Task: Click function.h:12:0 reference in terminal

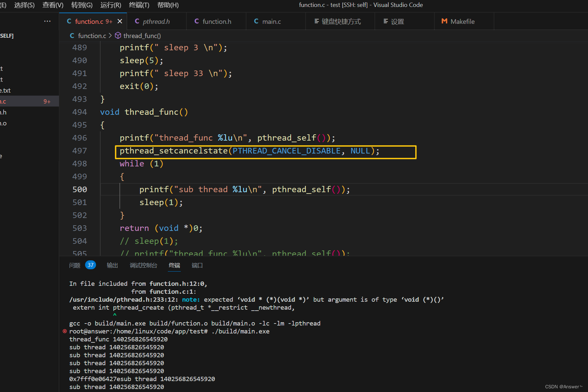Action: coord(178,283)
